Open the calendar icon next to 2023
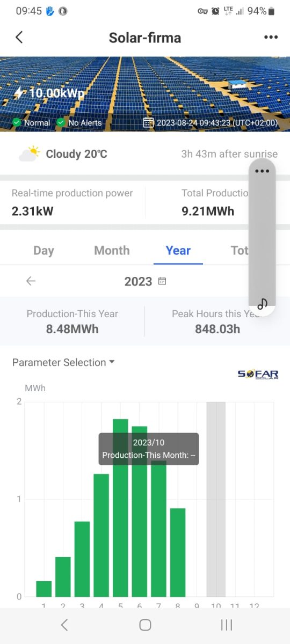The image size is (290, 644). [x=162, y=281]
